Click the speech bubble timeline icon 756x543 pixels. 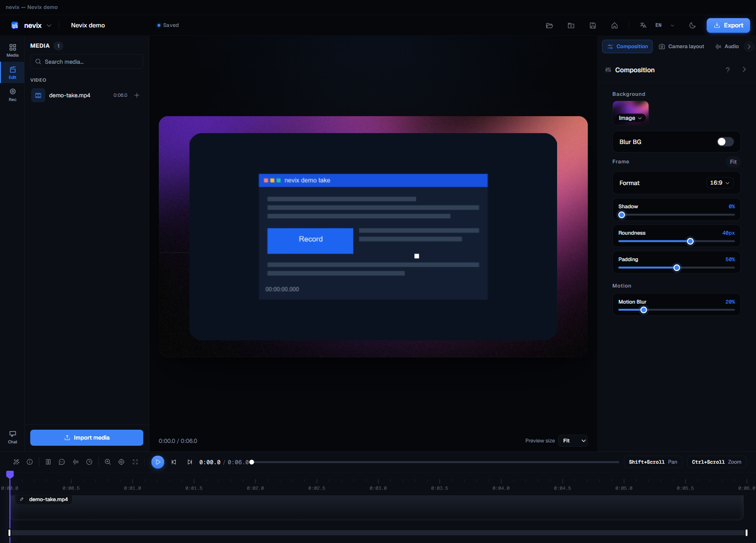point(62,462)
